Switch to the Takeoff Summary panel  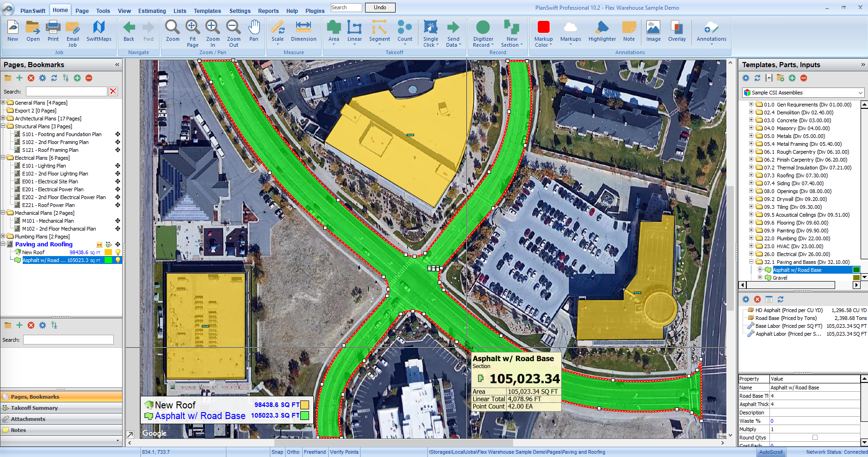tap(34, 408)
